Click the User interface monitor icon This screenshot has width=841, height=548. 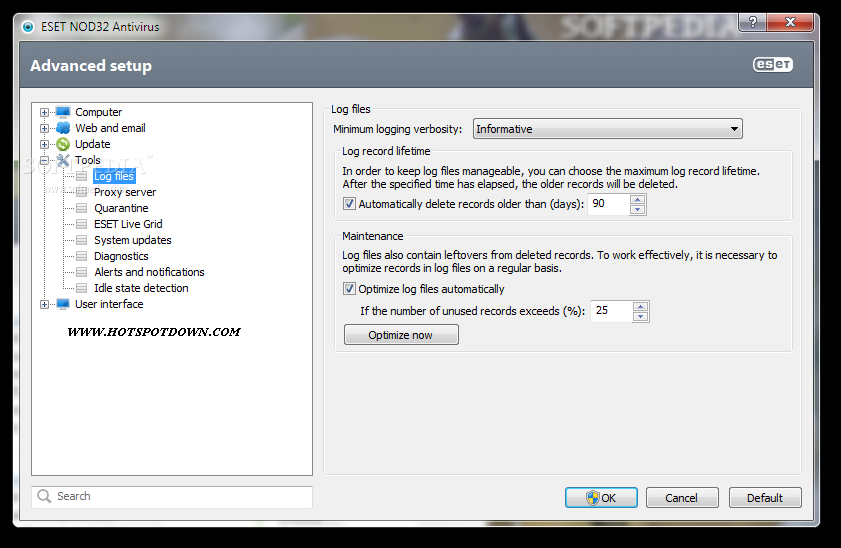(x=63, y=304)
